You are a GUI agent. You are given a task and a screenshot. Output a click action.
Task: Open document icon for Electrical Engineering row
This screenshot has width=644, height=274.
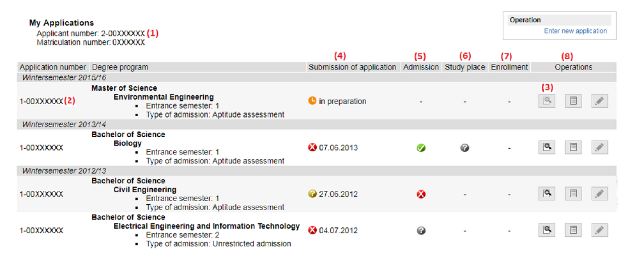[573, 230]
